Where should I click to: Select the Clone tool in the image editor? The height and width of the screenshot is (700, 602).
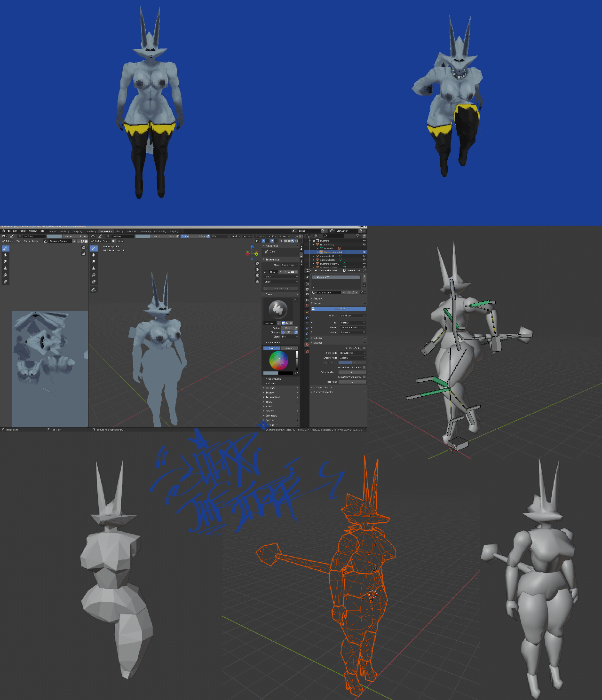(x=6, y=268)
